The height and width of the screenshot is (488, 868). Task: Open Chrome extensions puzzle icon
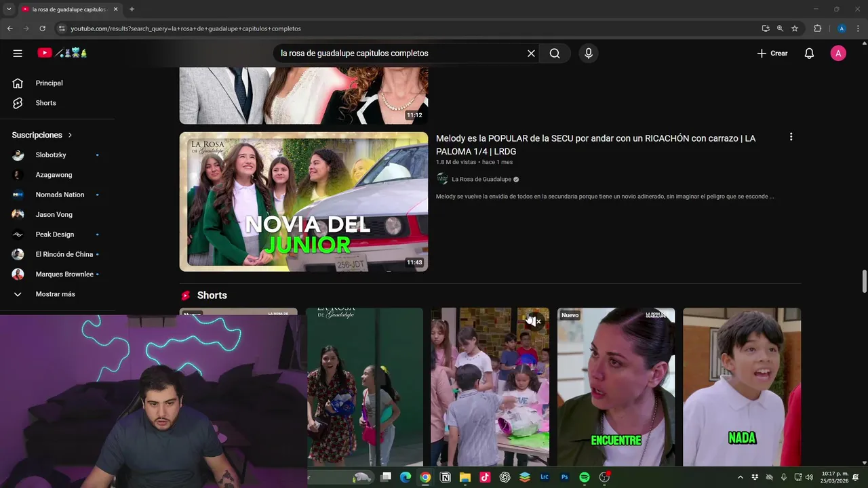817,28
